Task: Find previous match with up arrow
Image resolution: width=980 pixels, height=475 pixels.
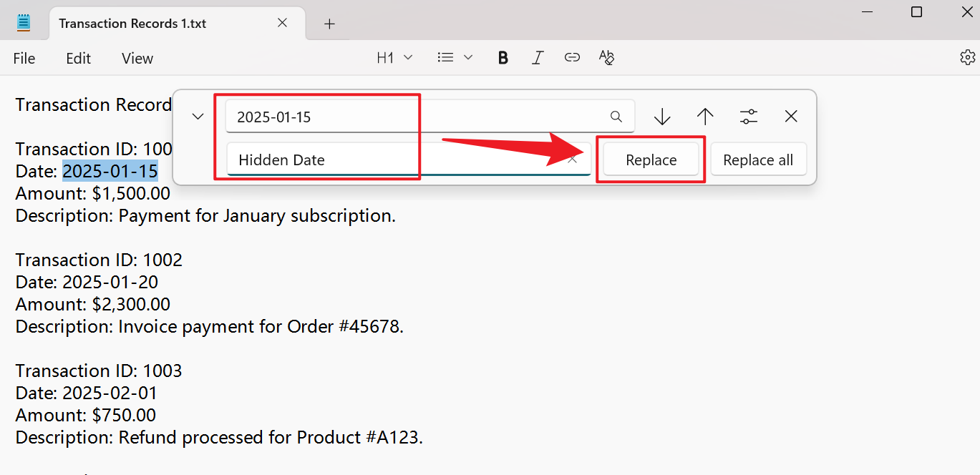Action: coord(705,117)
